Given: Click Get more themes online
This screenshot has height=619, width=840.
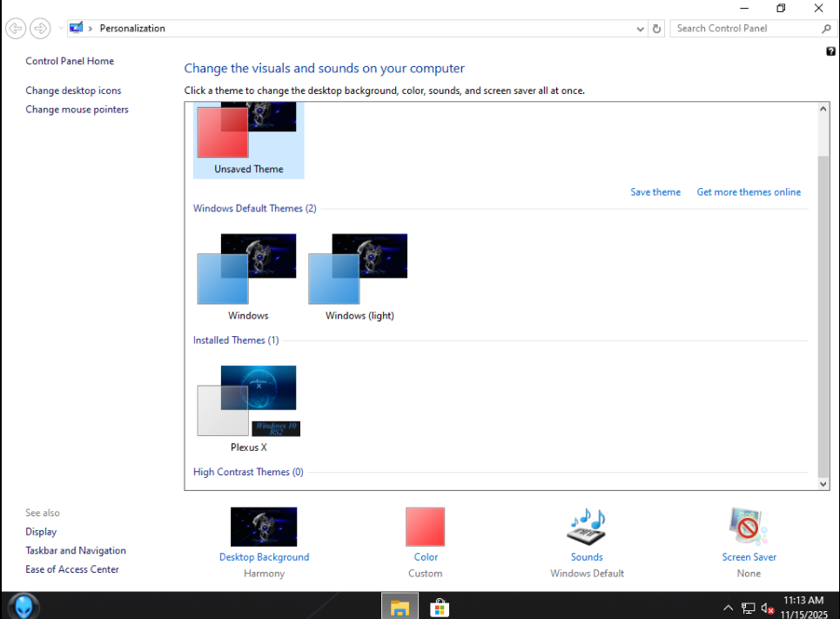Looking at the screenshot, I should click(x=749, y=192).
